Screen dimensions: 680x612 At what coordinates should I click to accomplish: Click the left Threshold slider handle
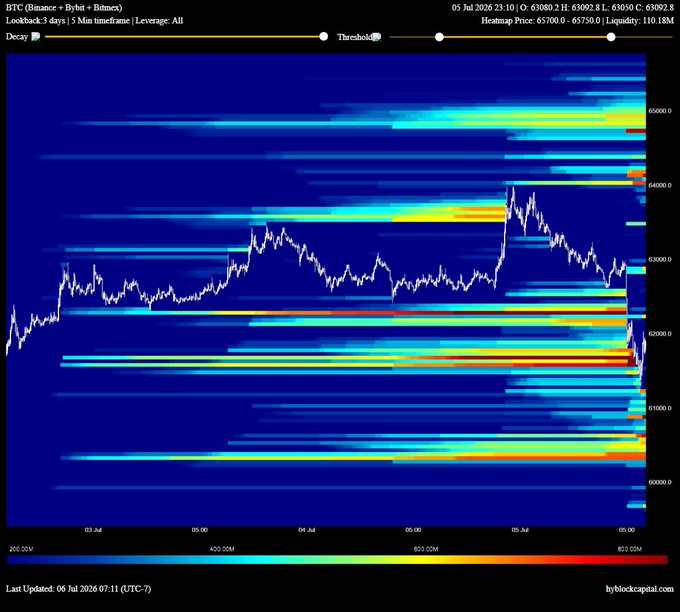tap(439, 37)
